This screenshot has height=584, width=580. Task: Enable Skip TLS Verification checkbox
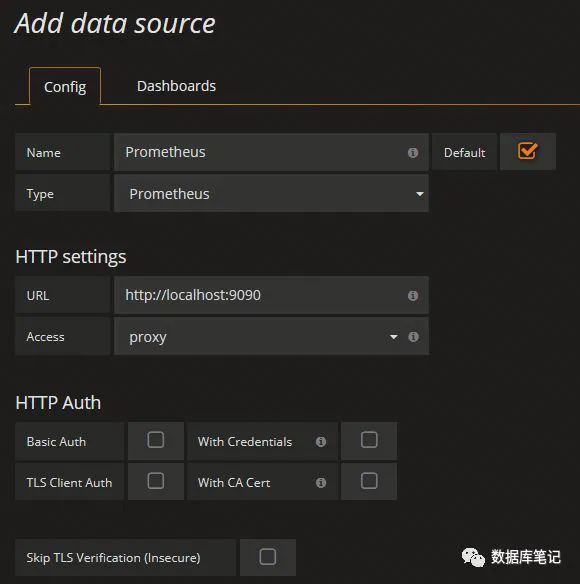[267, 557]
